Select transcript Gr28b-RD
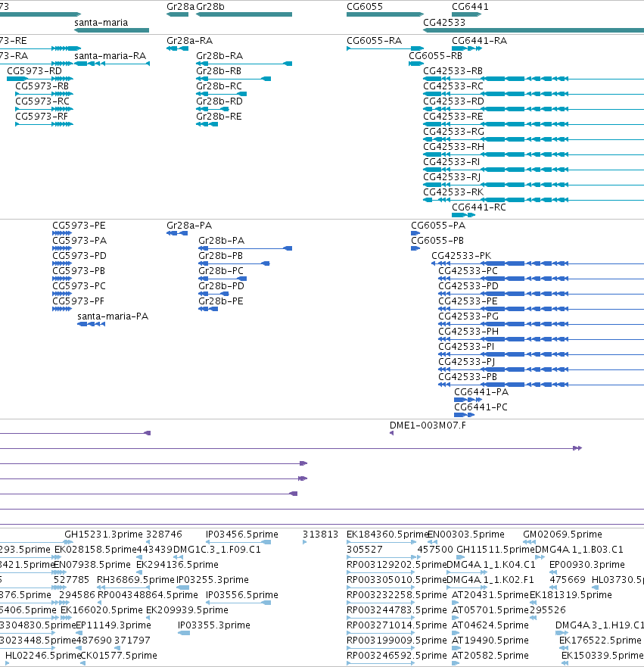The width and height of the screenshot is (644, 667). pos(213,109)
